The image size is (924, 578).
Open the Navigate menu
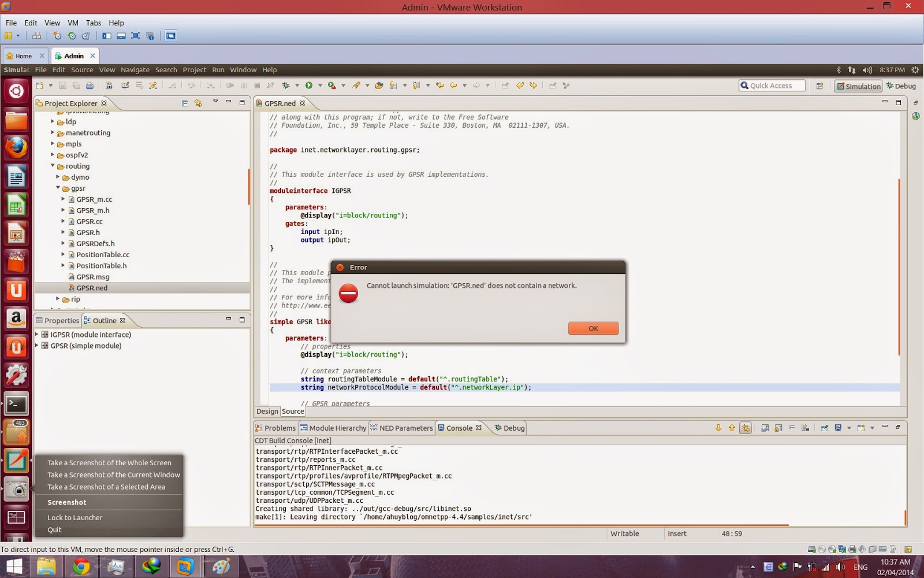click(x=135, y=70)
